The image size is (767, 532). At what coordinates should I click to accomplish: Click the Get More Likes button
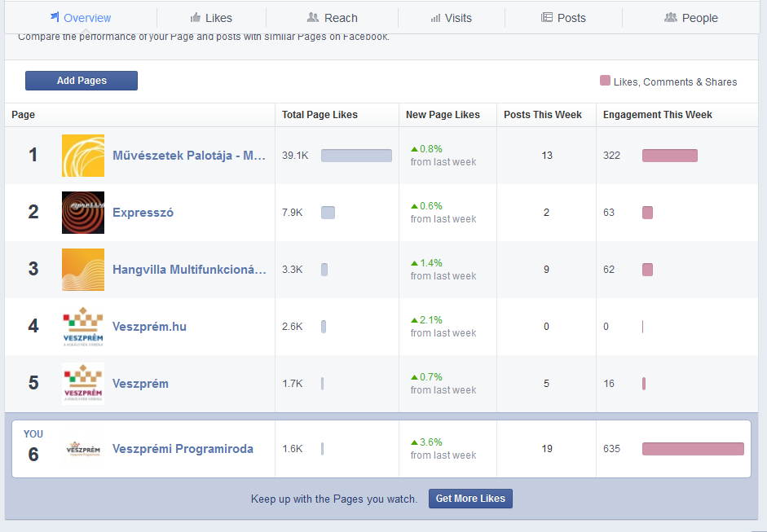pos(470,499)
